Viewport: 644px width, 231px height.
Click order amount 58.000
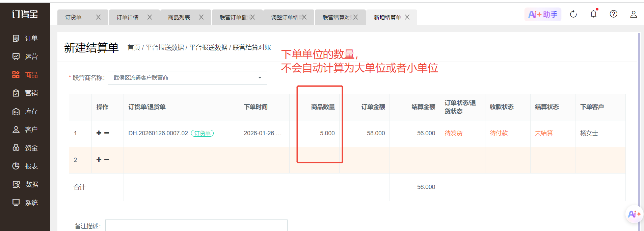(x=376, y=133)
